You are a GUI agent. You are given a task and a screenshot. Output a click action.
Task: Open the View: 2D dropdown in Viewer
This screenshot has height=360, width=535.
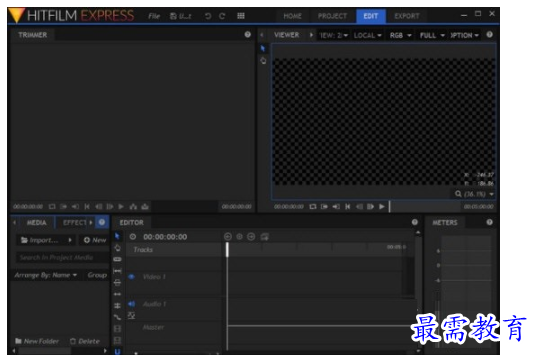tap(334, 35)
